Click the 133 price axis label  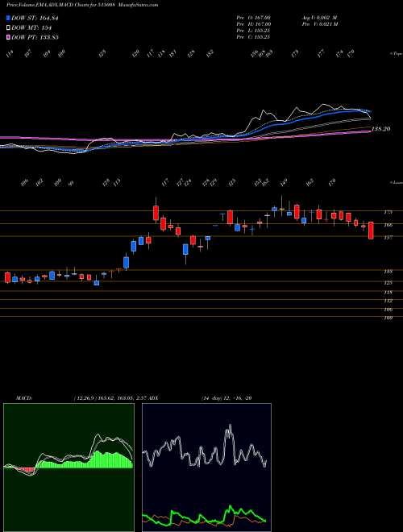coord(388,272)
